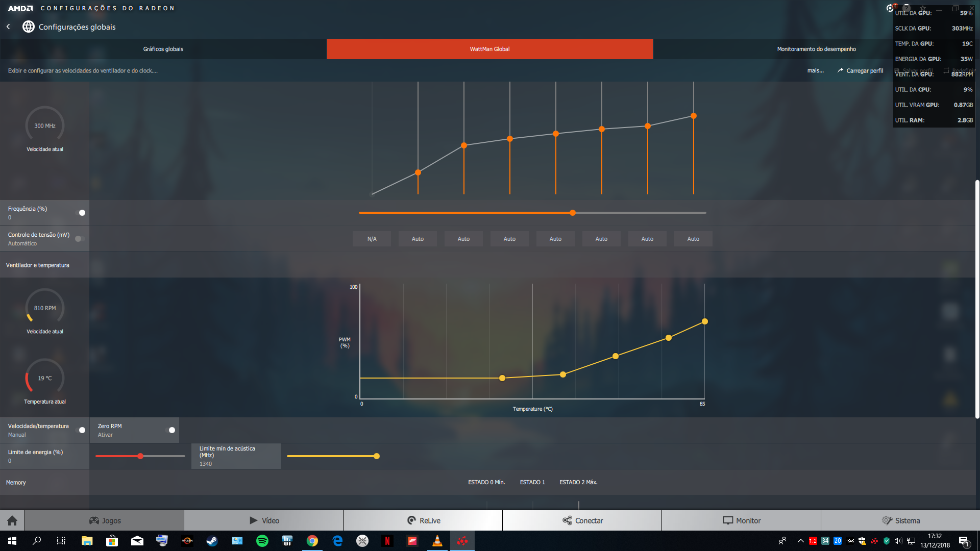Click the ESTADO 2 Máx. label
This screenshot has height=551, width=980.
point(578,482)
